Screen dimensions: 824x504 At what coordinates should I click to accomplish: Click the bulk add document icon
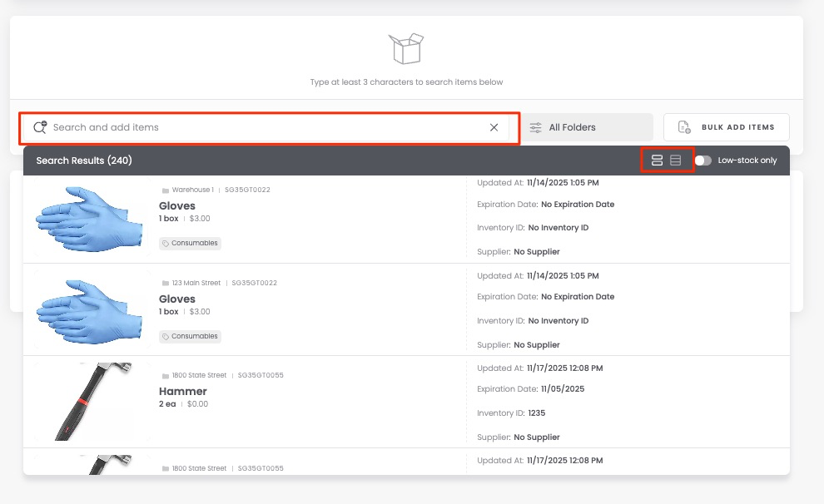[x=684, y=127]
